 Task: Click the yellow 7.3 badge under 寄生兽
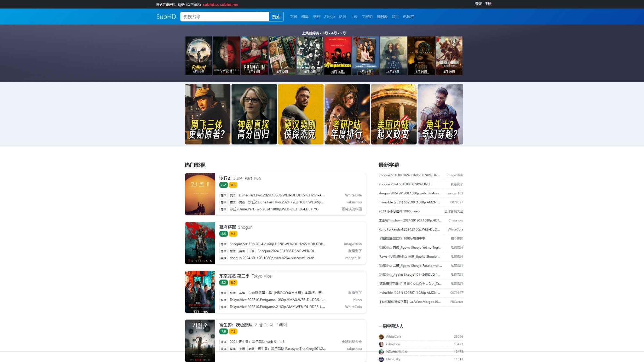(x=233, y=331)
